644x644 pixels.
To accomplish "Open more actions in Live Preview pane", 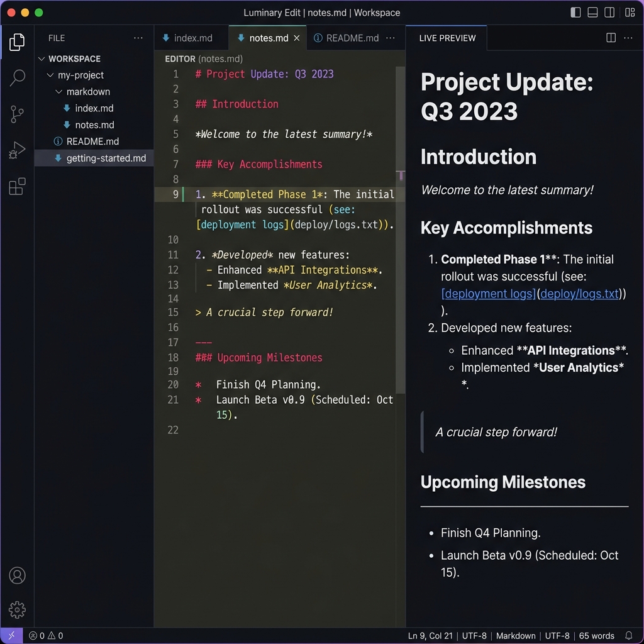I will coord(628,38).
